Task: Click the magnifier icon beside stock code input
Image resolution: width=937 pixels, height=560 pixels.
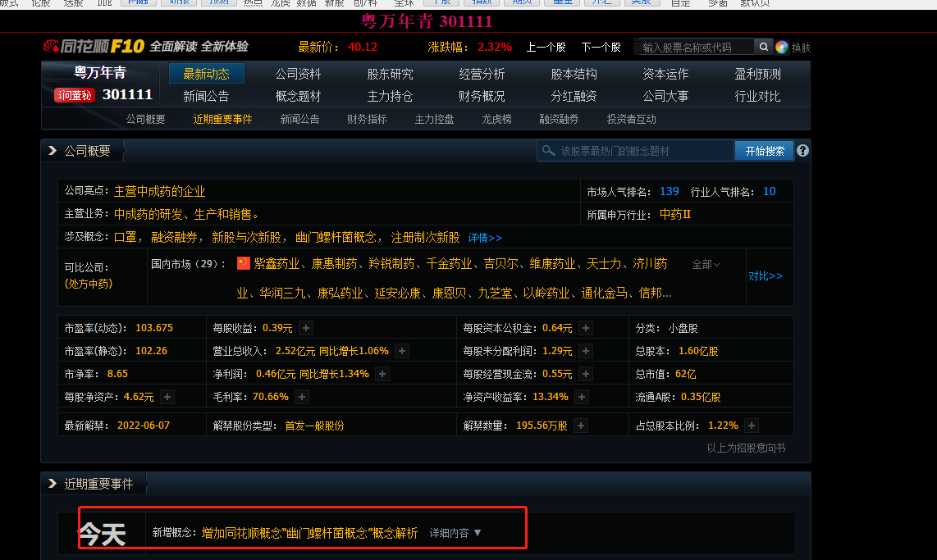Action: (x=763, y=47)
